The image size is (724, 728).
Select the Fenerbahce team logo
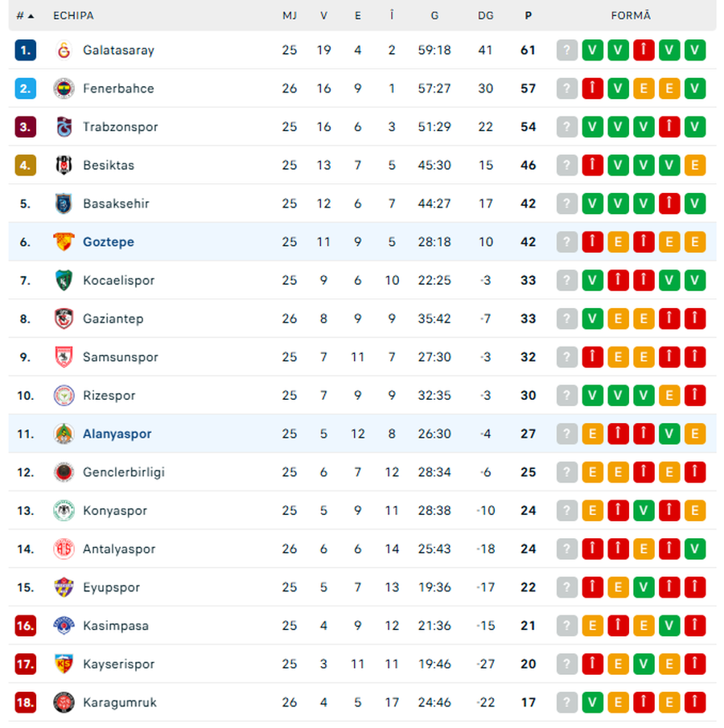(x=64, y=88)
